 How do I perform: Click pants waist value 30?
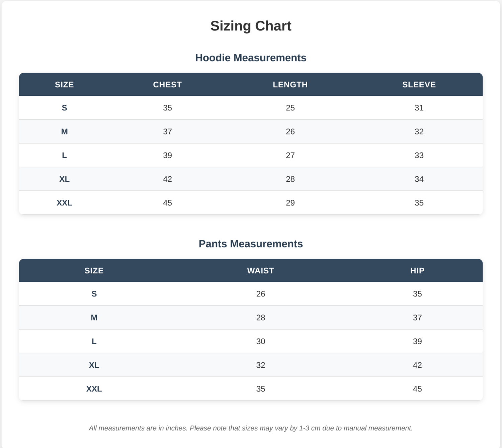(x=261, y=341)
